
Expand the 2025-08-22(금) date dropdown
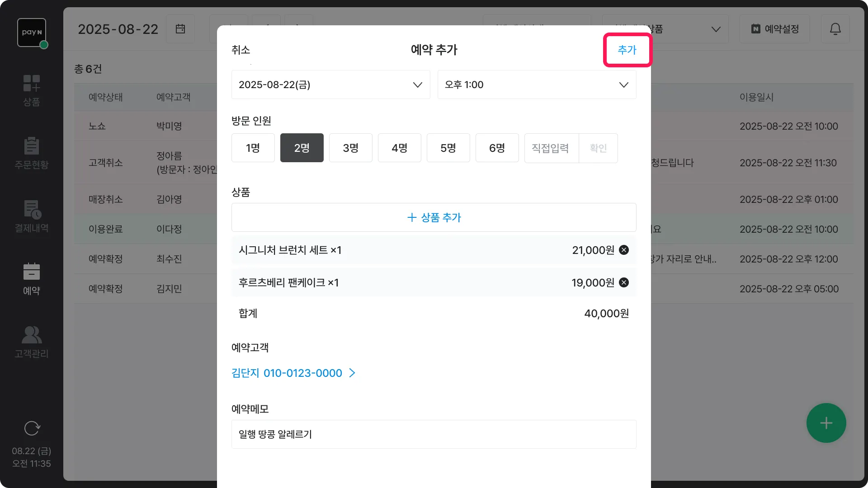(330, 84)
